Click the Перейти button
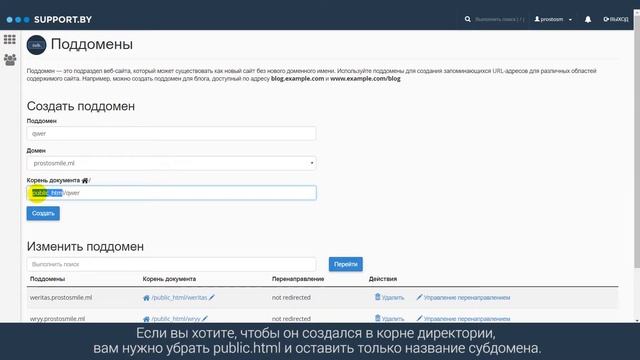The height and width of the screenshot is (360, 640). click(x=346, y=264)
